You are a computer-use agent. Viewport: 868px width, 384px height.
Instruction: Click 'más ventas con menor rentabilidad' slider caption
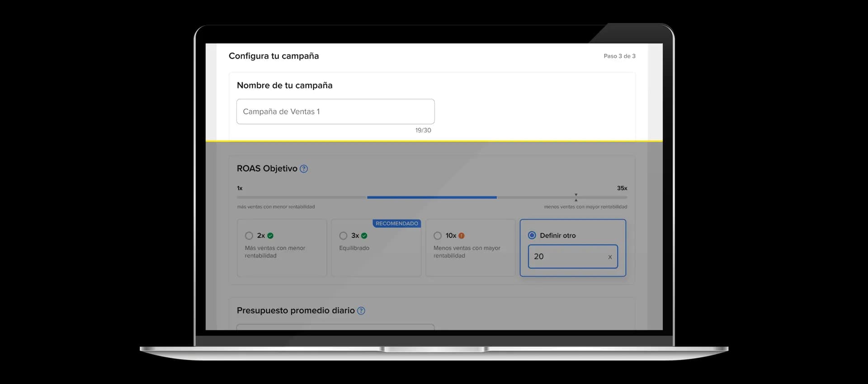[276, 207]
